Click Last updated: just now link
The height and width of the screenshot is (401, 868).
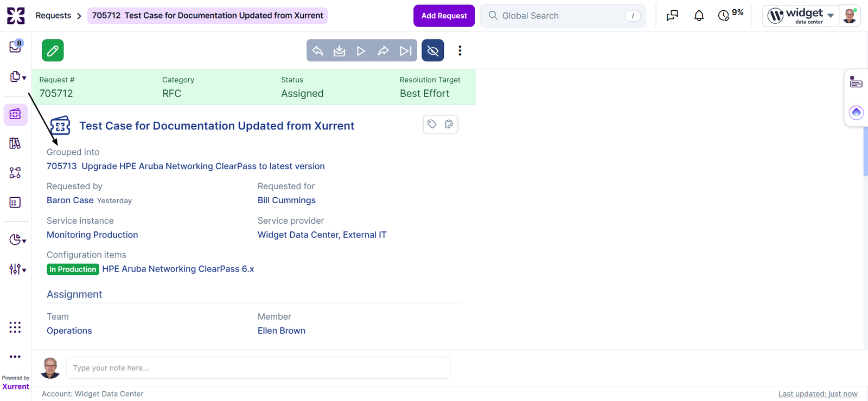point(818,394)
